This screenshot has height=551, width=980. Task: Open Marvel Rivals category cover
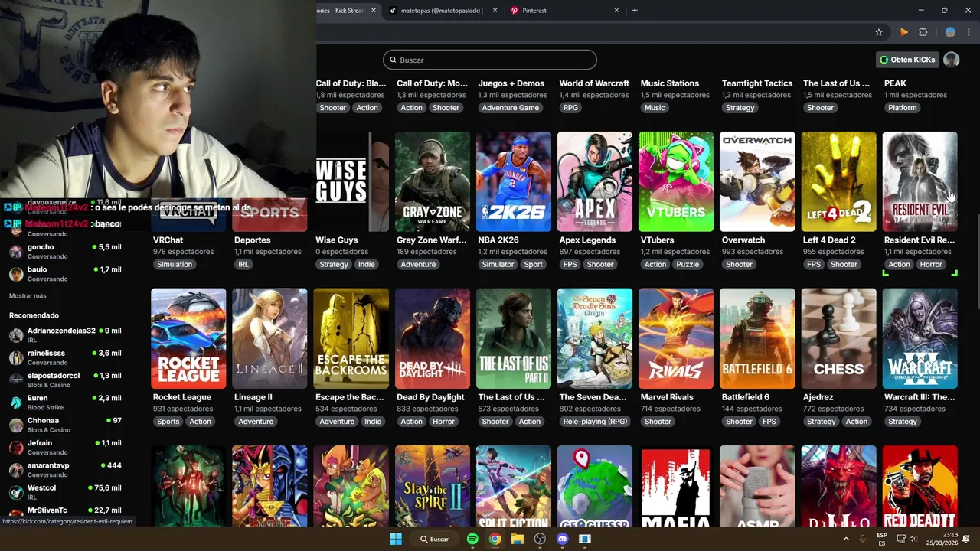pyautogui.click(x=676, y=338)
